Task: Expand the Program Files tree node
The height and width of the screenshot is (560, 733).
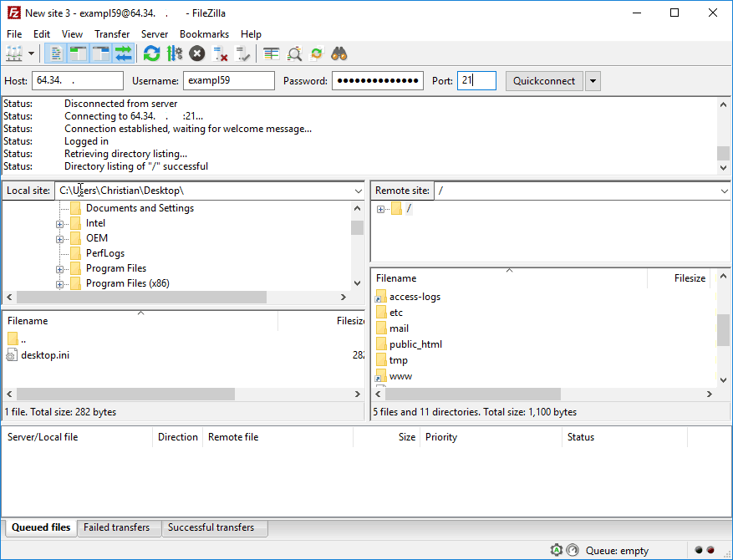Action: [60, 269]
